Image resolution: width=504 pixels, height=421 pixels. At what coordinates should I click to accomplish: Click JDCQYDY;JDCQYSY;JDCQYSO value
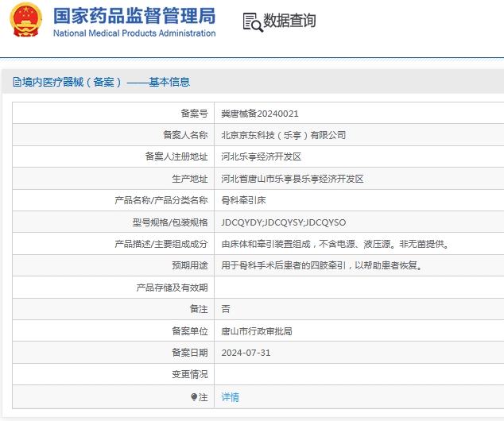[x=284, y=222]
